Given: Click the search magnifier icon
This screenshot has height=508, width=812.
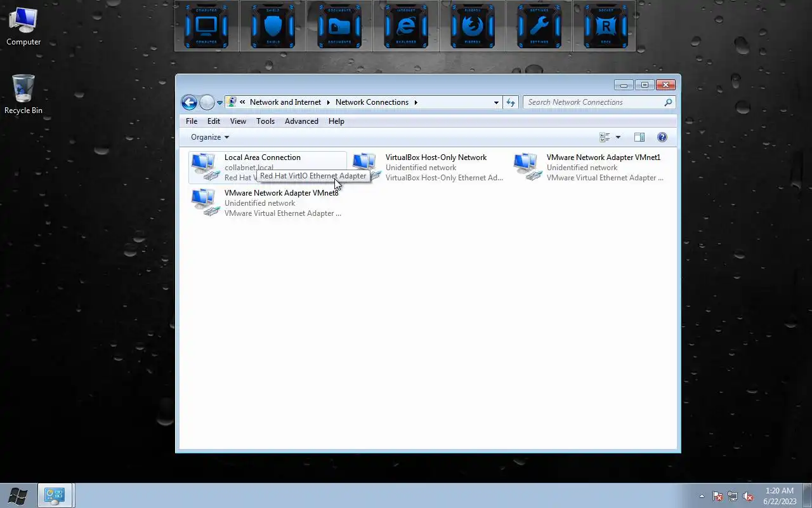Looking at the screenshot, I should 668,102.
